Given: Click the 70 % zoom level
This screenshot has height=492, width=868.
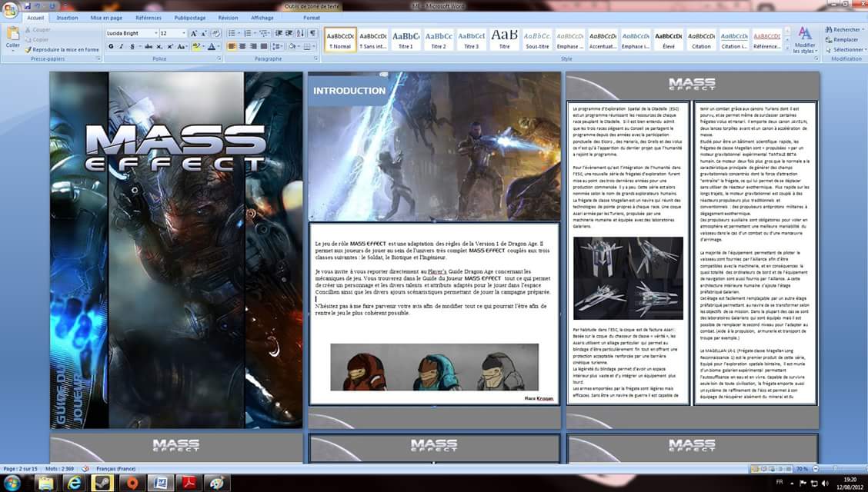Looking at the screenshot, I should (x=802, y=469).
